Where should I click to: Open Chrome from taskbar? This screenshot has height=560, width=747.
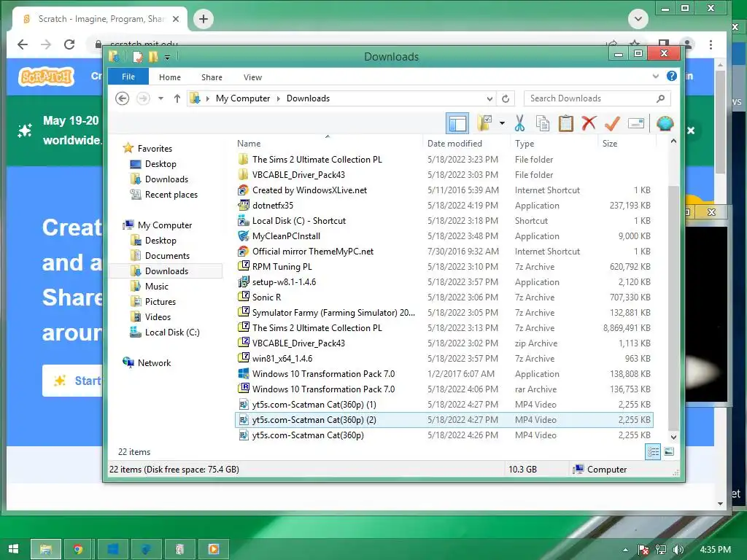tap(78, 549)
